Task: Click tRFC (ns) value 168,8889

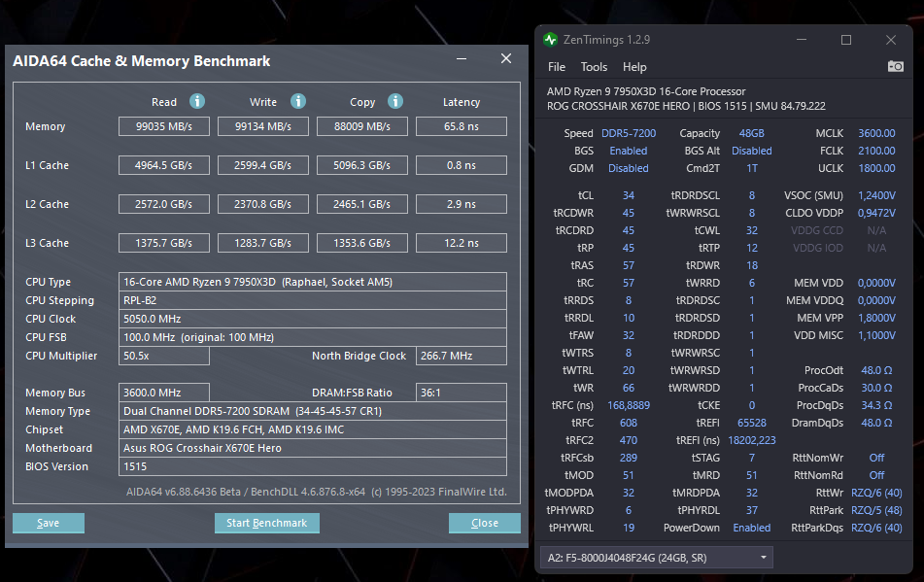Action: pos(629,405)
